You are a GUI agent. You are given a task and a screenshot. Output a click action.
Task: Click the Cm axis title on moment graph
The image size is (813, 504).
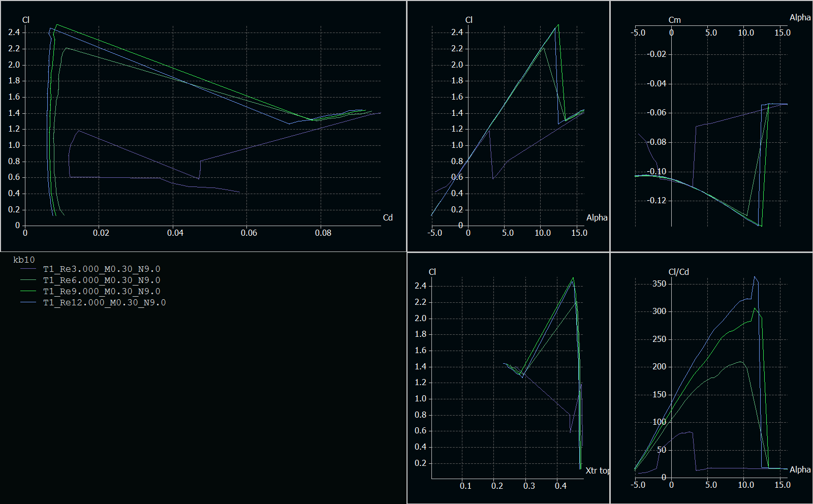[x=674, y=20]
